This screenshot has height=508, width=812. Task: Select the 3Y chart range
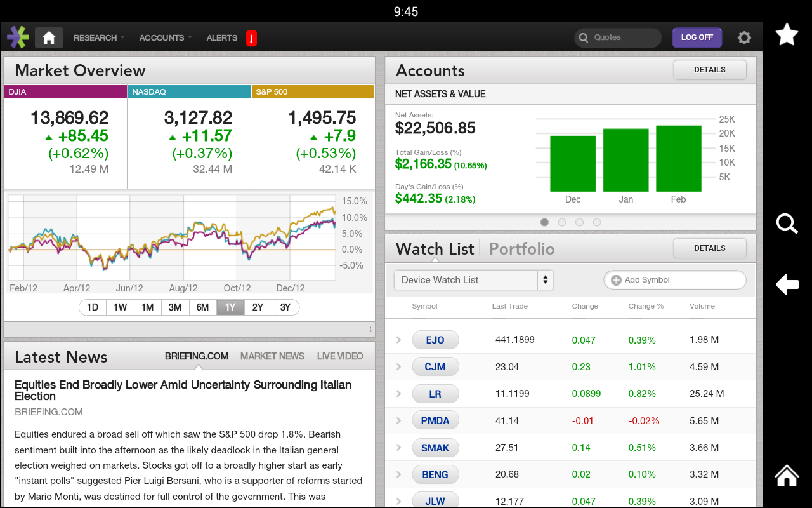pyautogui.click(x=285, y=307)
